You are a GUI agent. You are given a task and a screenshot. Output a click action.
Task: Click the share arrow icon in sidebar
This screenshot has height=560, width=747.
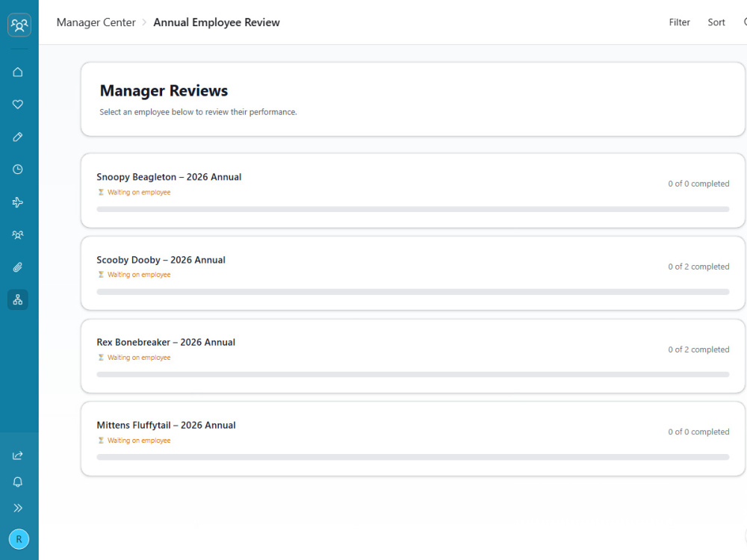(x=18, y=455)
